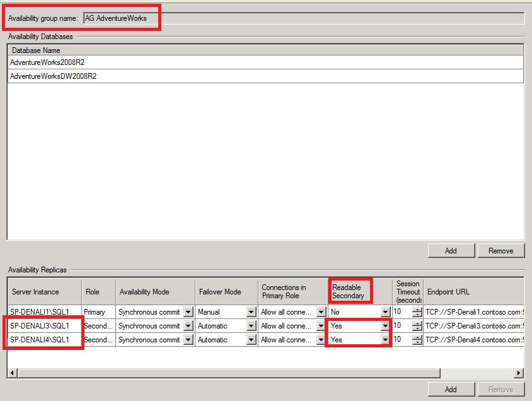Select the AdventureWorksDW2008R2 database row
Image resolution: width=532 pixels, height=401 pixels.
click(265, 76)
